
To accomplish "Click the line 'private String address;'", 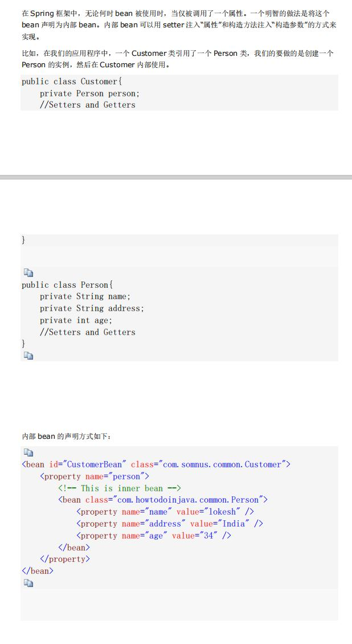I will click(92, 308).
